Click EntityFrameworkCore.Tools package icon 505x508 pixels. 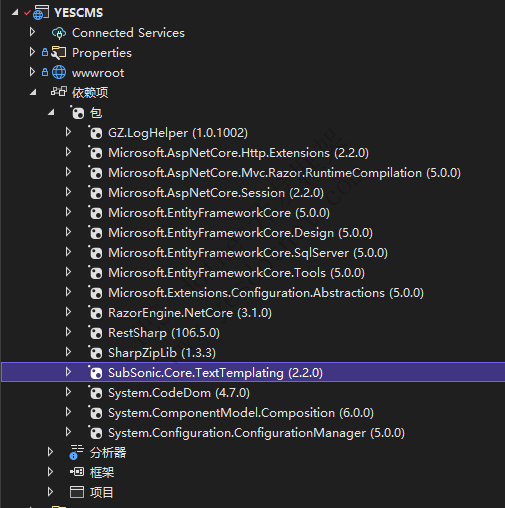pos(96,273)
